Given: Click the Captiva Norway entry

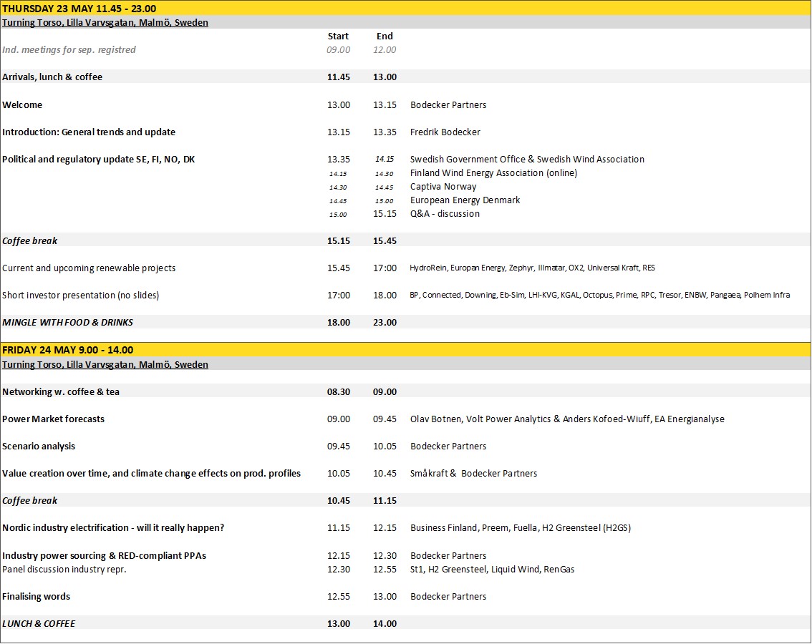Looking at the screenshot, I should [x=443, y=186].
